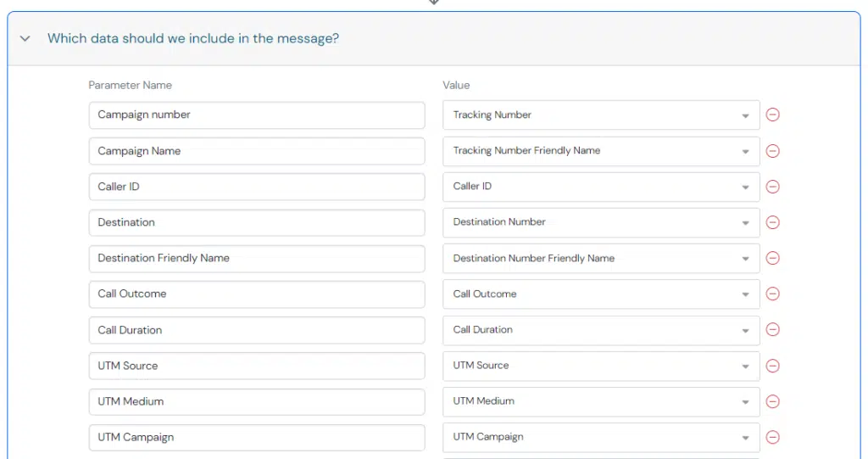Remove the Campaign Name parameter row
868x459 pixels.
coord(773,151)
